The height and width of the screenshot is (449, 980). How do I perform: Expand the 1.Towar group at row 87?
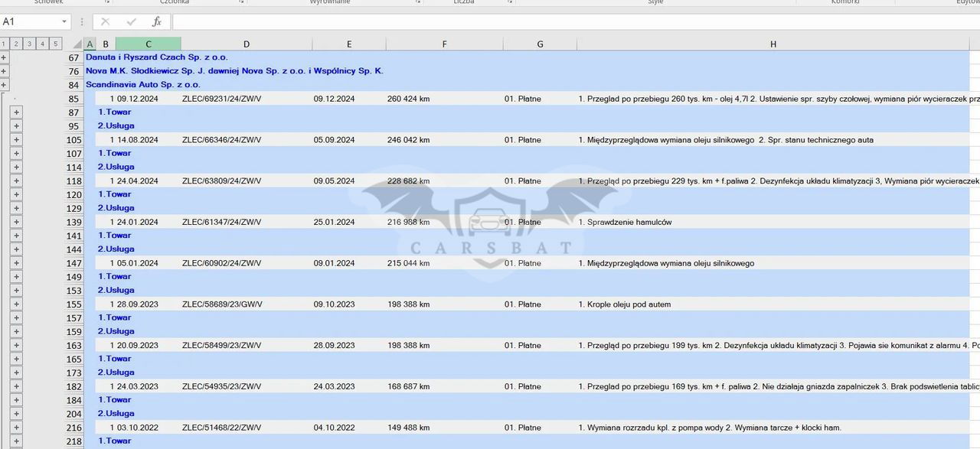click(x=16, y=112)
